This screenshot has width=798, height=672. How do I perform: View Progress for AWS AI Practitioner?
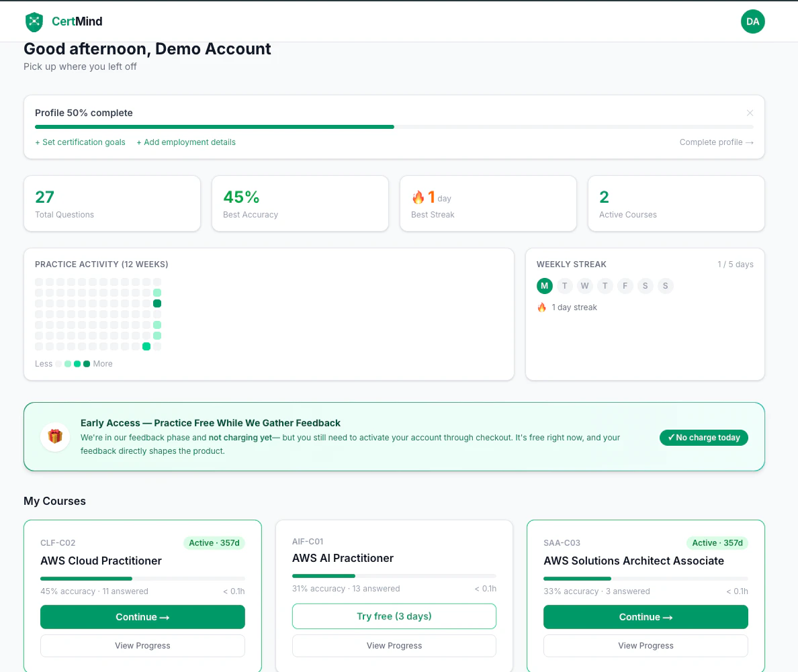[394, 646]
